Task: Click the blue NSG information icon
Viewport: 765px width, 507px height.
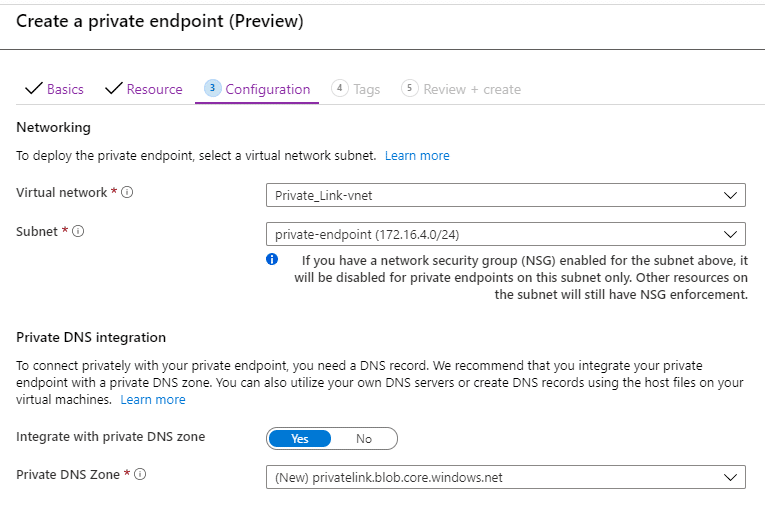Action: [272, 259]
